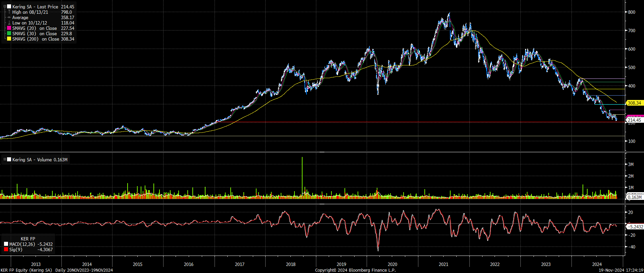This screenshot has width=644, height=273.
Task: Click the KER FP header in MACD legend
Action: (x=28, y=239)
